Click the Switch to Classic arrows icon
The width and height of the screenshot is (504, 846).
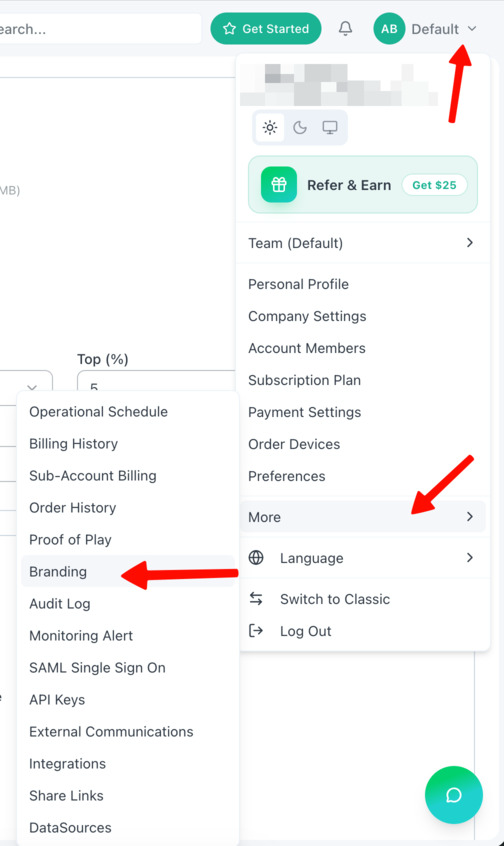point(256,598)
